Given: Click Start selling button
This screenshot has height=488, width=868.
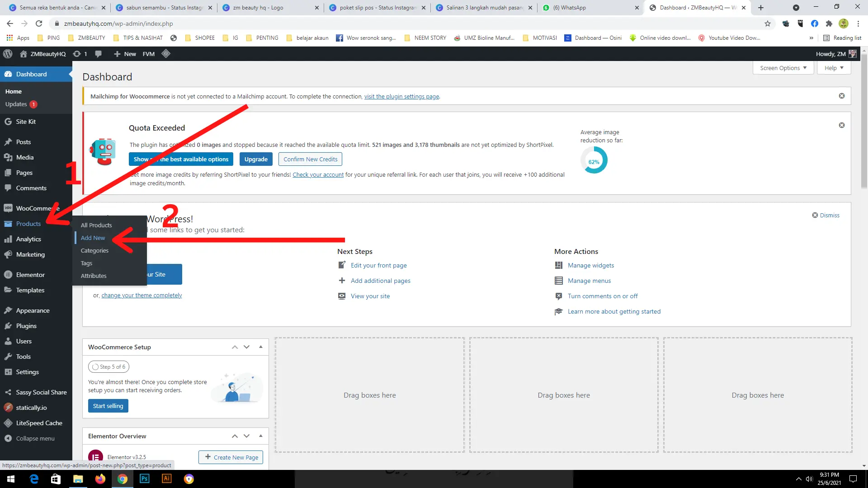Looking at the screenshot, I should click(x=108, y=406).
